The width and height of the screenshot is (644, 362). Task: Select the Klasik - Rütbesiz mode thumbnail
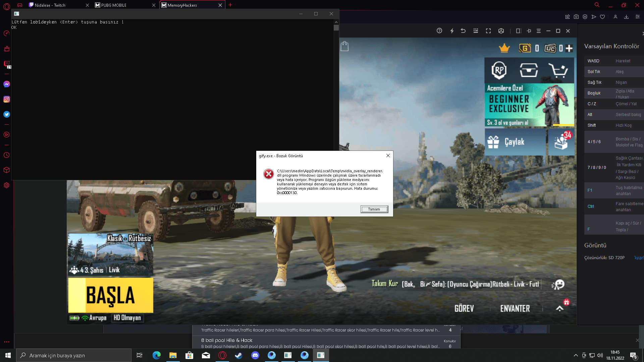click(x=111, y=255)
